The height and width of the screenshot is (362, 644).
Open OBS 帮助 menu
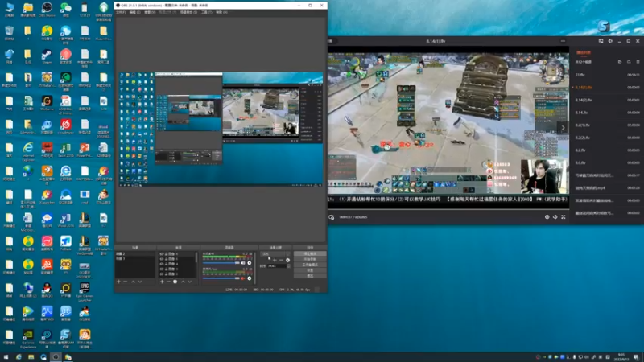coord(221,12)
